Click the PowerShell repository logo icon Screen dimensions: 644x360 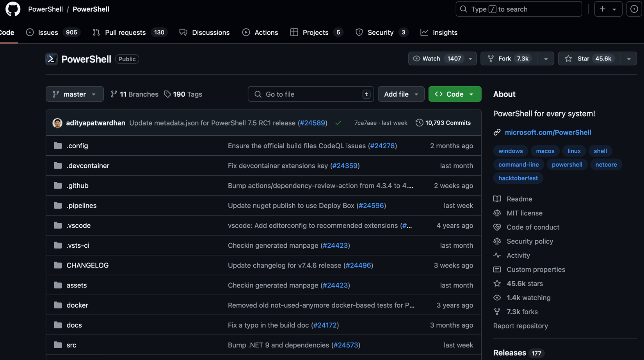tap(51, 59)
